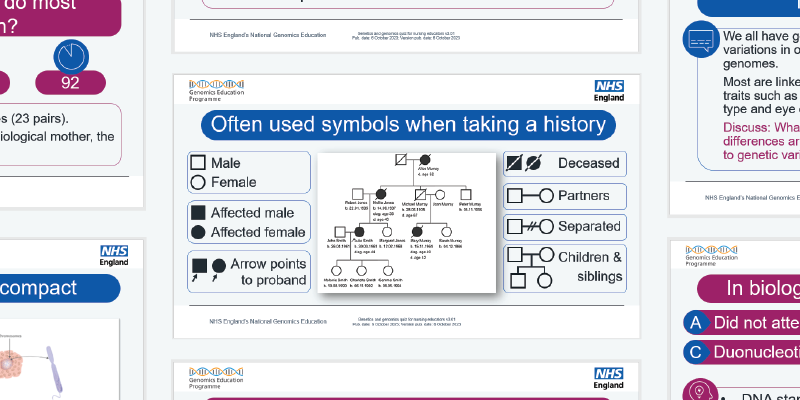Click Robert Jones's square in the pedigree
This screenshot has width=800, height=400.
(358, 194)
